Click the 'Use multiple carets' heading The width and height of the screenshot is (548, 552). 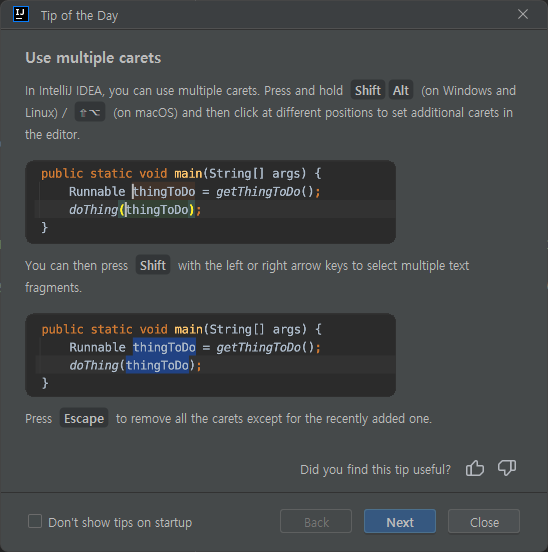93,58
